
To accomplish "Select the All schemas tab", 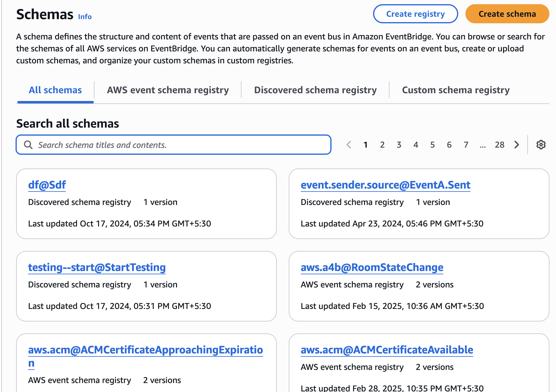I will click(55, 90).
